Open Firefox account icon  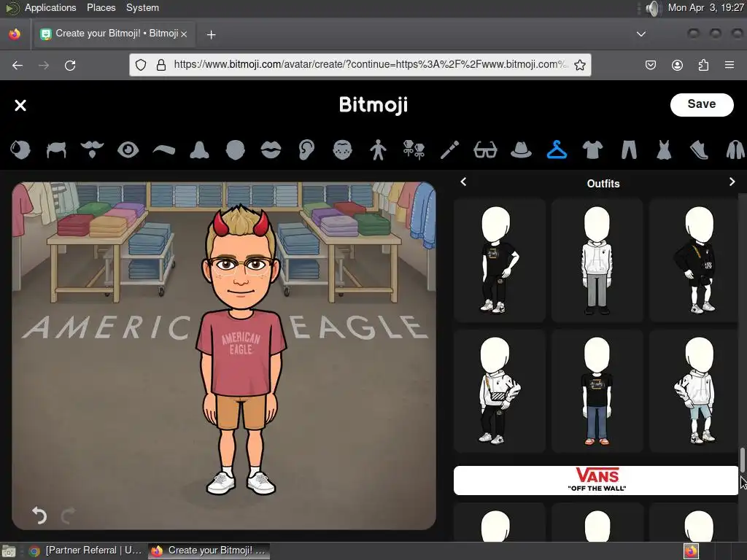[x=677, y=65]
